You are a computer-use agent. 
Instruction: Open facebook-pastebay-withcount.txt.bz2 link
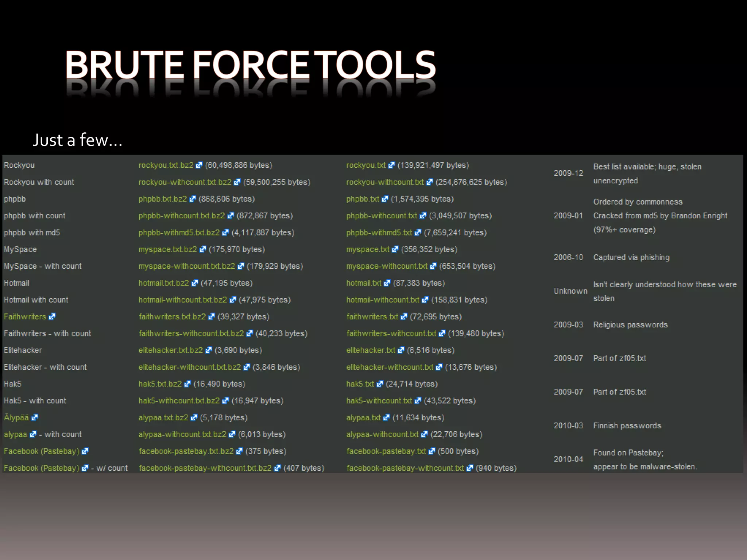pos(205,468)
